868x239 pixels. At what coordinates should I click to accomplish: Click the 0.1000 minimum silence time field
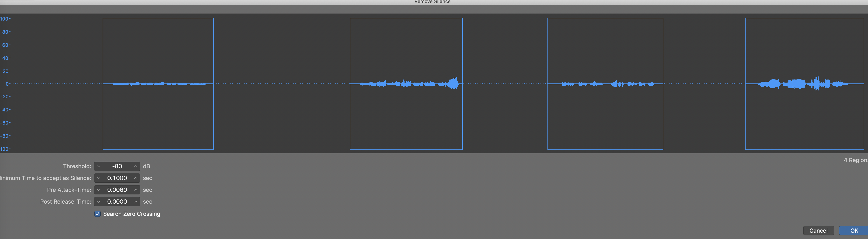coord(117,178)
